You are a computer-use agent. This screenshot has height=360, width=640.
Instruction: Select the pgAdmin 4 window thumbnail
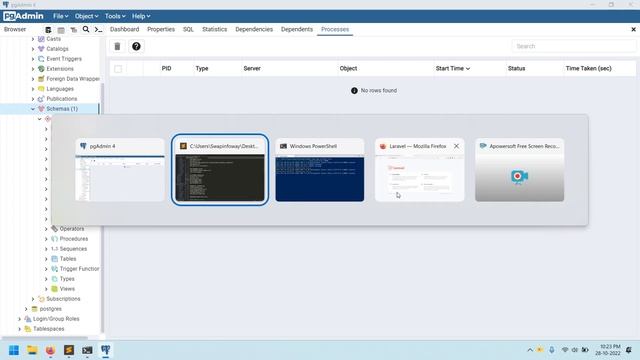(x=120, y=170)
